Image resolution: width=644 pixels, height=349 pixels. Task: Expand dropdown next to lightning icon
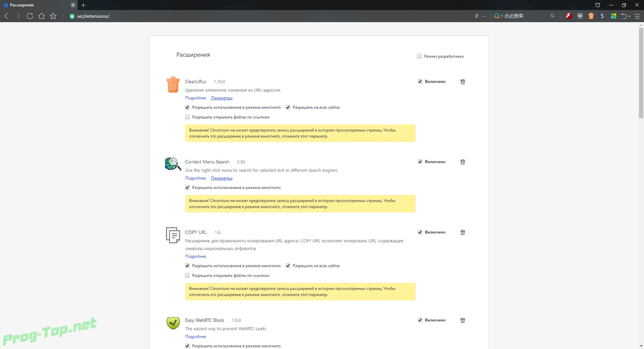(x=484, y=16)
